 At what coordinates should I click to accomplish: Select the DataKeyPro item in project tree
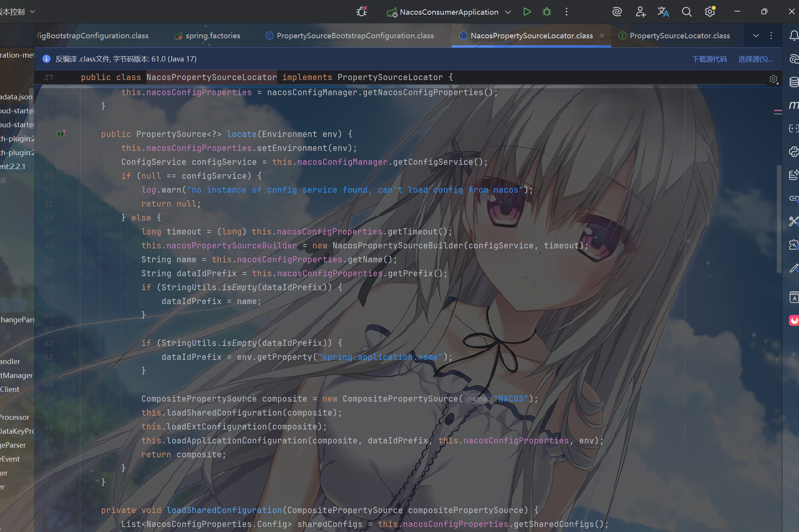[x=17, y=431]
